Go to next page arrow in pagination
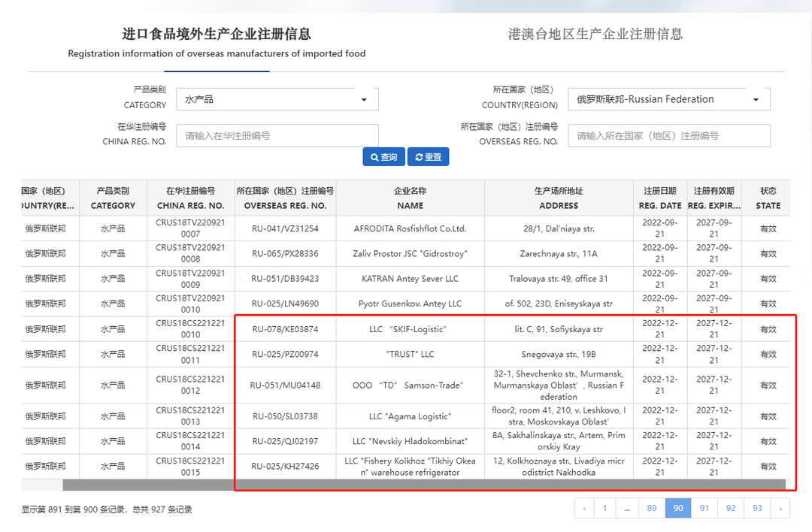Viewport: 812px width, 532px height. (x=780, y=509)
